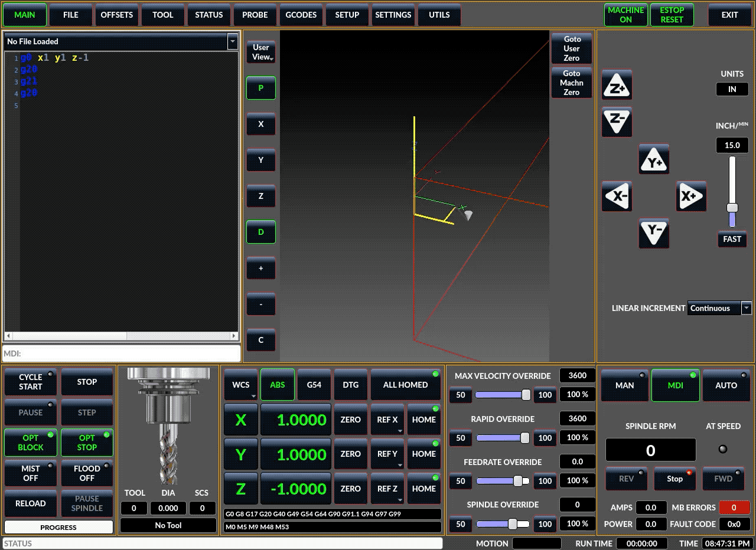Jog the Z axis up with Z+ arrow

click(x=617, y=86)
